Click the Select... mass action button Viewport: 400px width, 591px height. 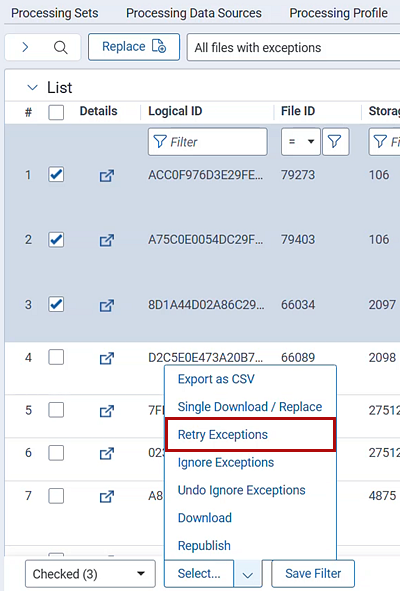click(x=199, y=573)
